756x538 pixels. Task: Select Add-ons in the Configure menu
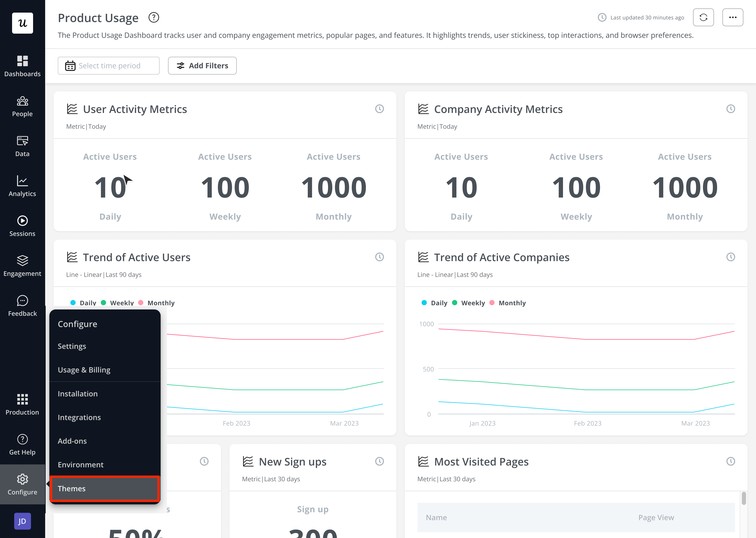coord(105,441)
